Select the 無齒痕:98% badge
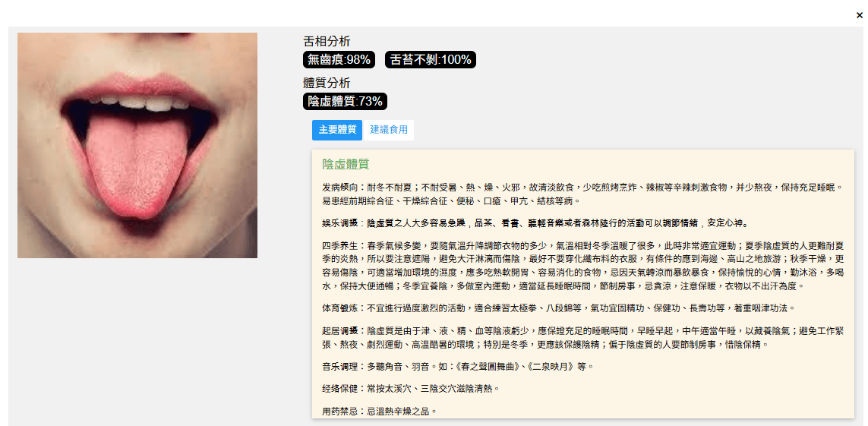868x426 pixels. click(339, 60)
